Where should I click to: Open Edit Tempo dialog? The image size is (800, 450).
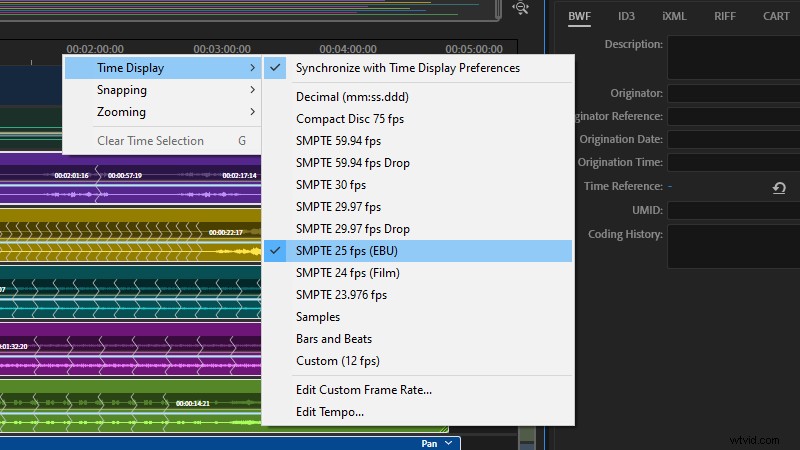pos(418,412)
